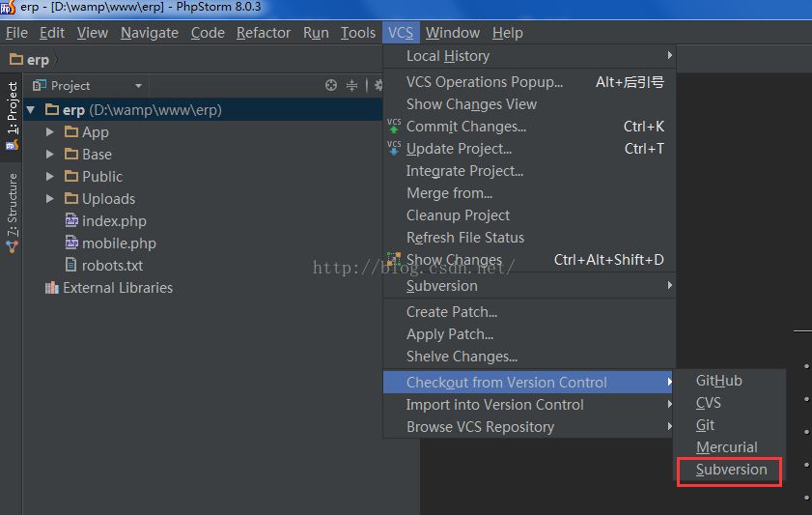Click the Uploads folder icon
Image resolution: width=812 pixels, height=515 pixels.
[71, 199]
